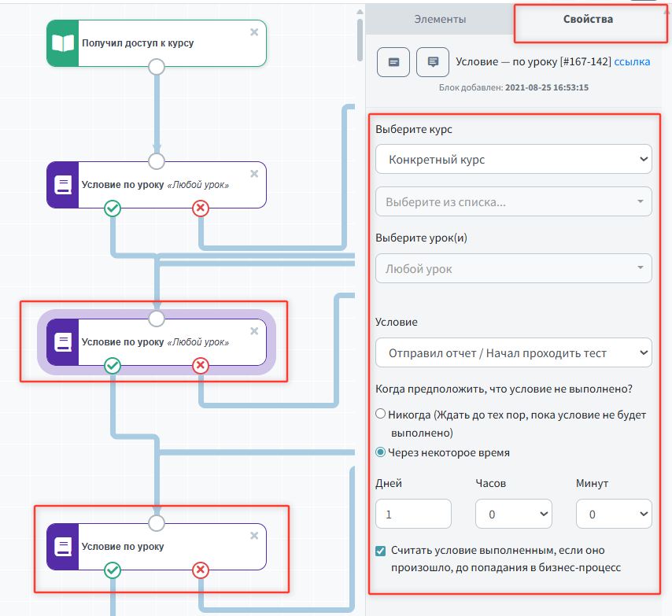This screenshot has width=672, height=616.
Task: Open the 'Отправил отчет / Начал проходить тест' dropdown
Action: (x=513, y=353)
